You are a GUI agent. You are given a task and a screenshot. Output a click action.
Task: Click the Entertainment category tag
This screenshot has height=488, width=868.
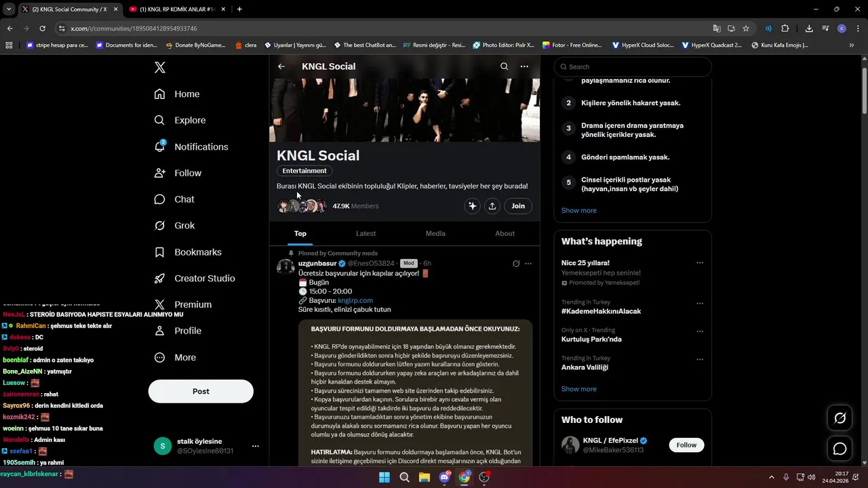pyautogui.click(x=304, y=171)
